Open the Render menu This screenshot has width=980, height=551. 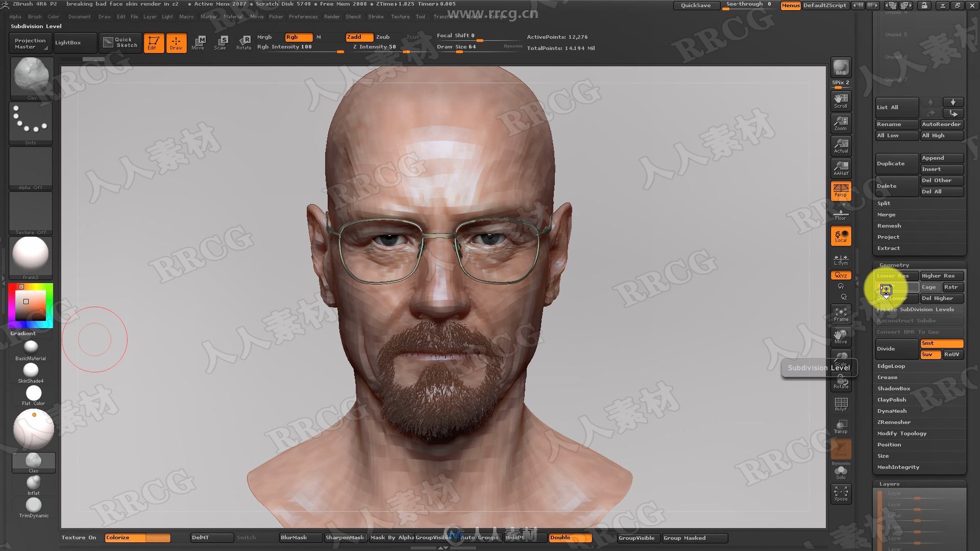point(332,16)
